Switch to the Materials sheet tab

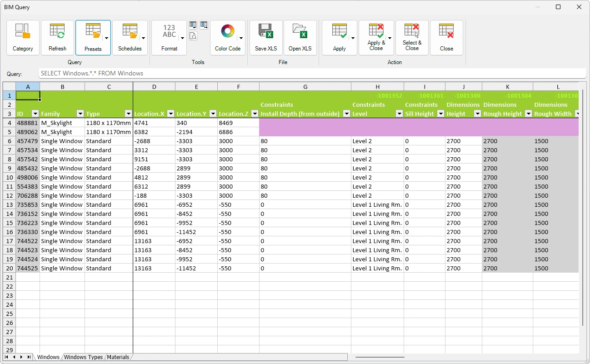point(118,357)
